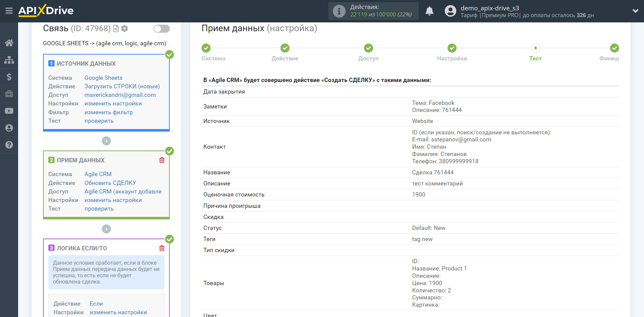Click the Название: Product 1 line
The width and height of the screenshot is (644, 317).
(x=439, y=268)
